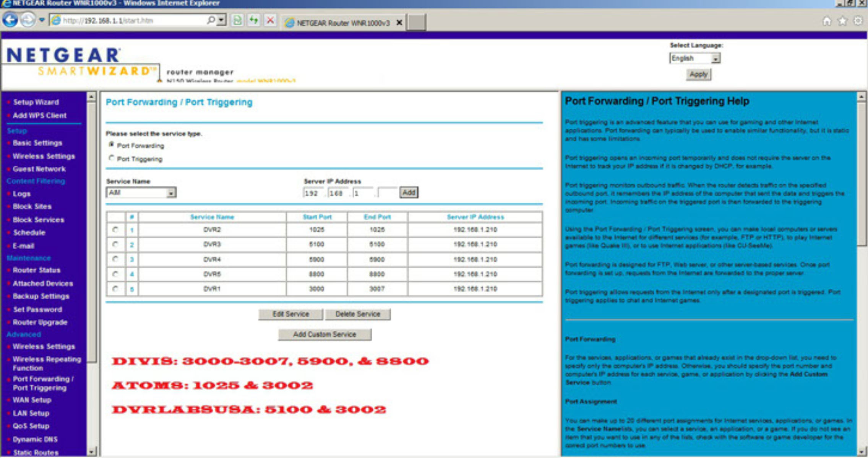This screenshot has height=458, width=868.
Task: Open Schedule page
Action: coord(29,233)
